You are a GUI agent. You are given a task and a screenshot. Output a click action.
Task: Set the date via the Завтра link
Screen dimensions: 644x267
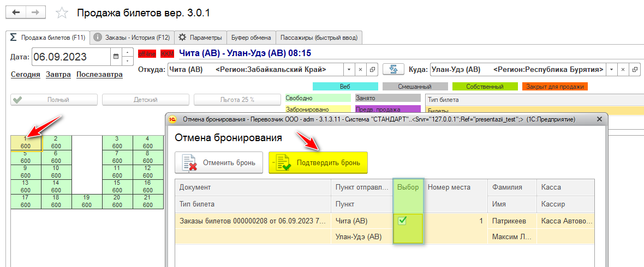[58, 75]
